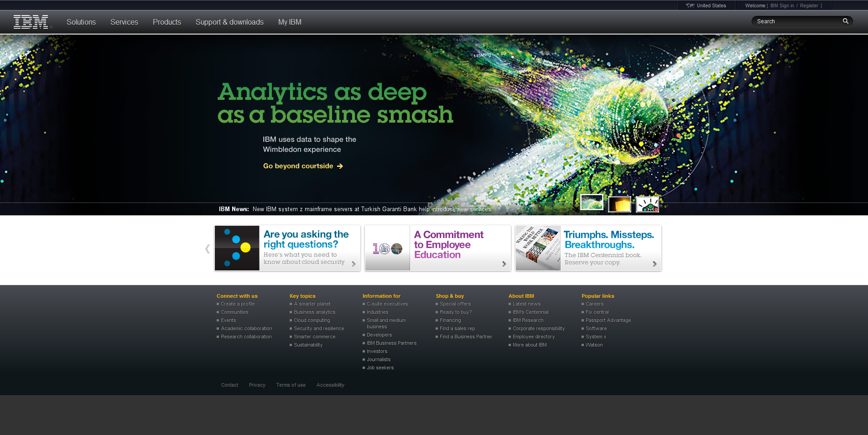Open the Careers link in Popular links

pyautogui.click(x=594, y=304)
